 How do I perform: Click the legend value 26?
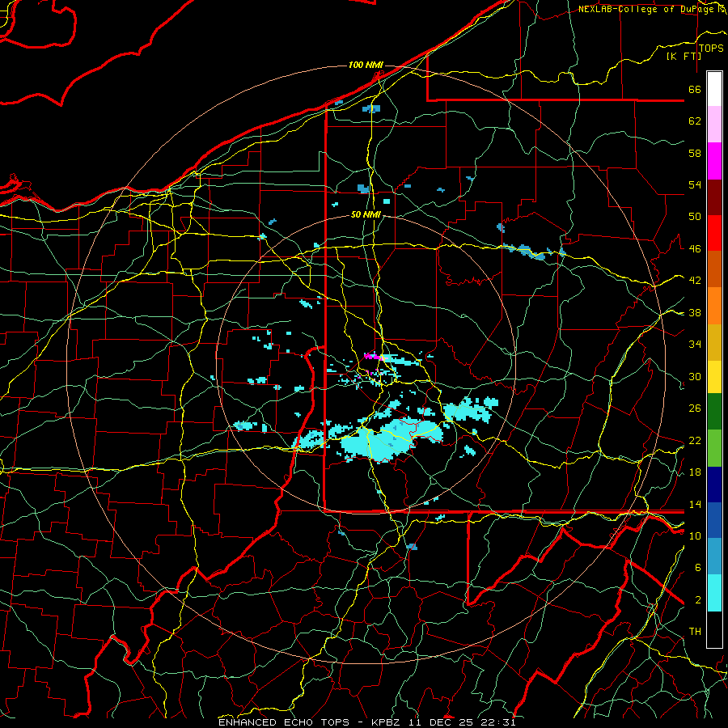tap(695, 408)
